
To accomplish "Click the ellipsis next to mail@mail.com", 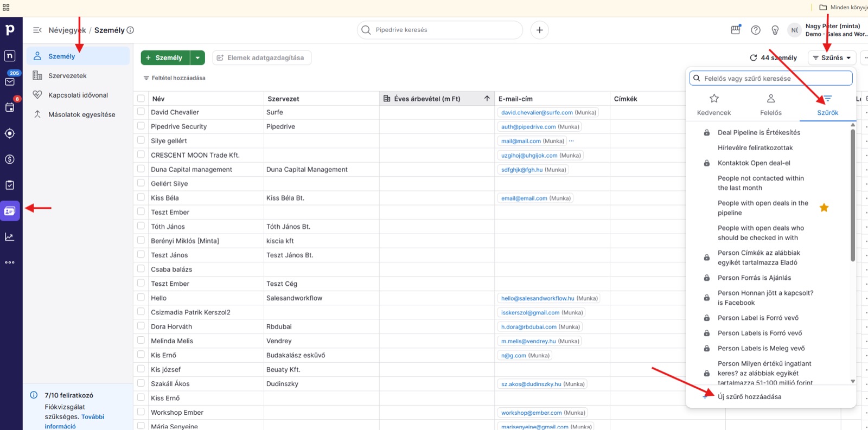I will (x=571, y=141).
